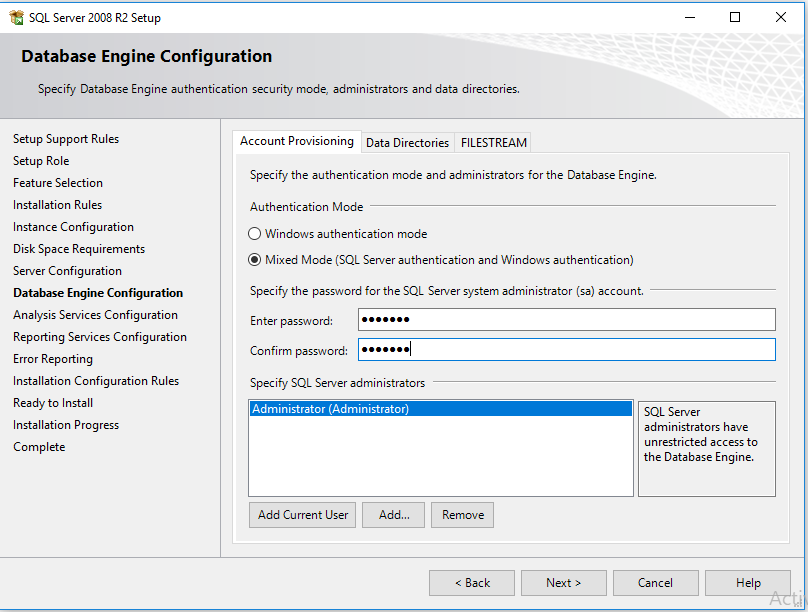
Task: Click Database Engine Configuration step in sidebar
Action: tap(98, 293)
